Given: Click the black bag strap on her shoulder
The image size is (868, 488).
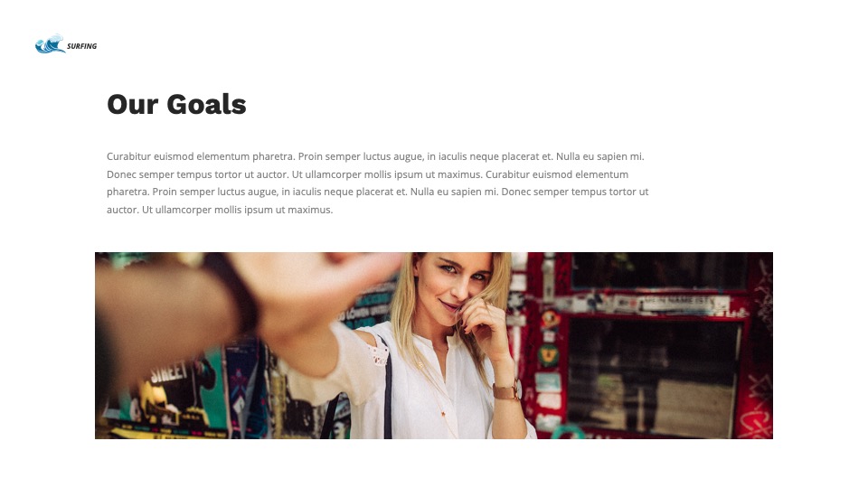Looking at the screenshot, I should [388, 393].
